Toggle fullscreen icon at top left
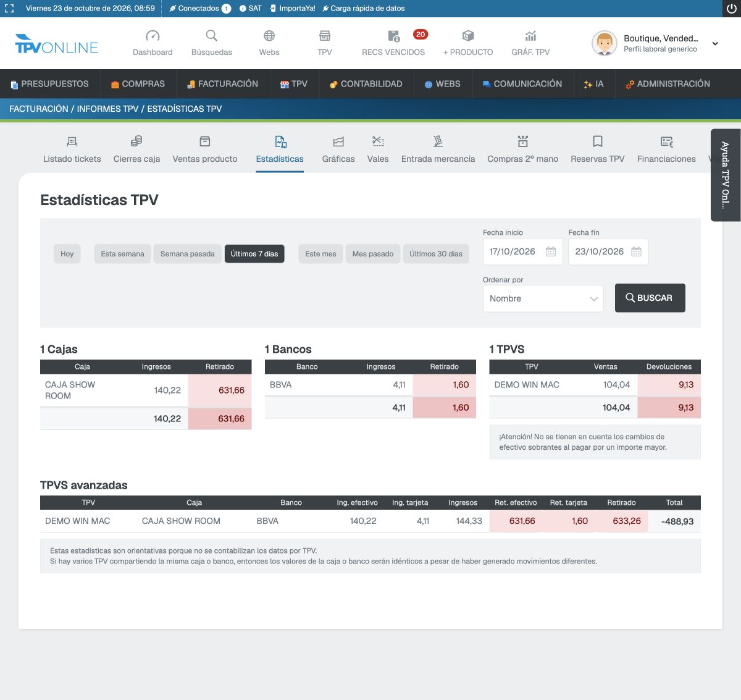The width and height of the screenshot is (741, 700). (9, 9)
